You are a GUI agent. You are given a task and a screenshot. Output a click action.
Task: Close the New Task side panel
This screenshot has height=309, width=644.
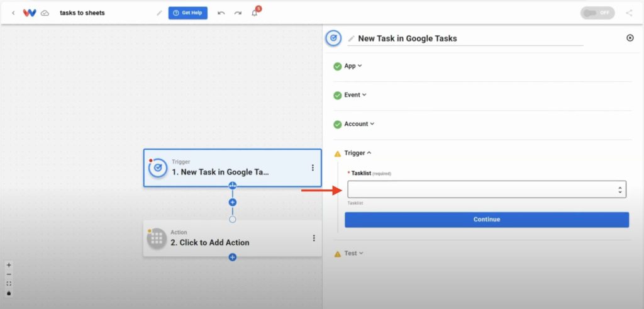point(630,38)
